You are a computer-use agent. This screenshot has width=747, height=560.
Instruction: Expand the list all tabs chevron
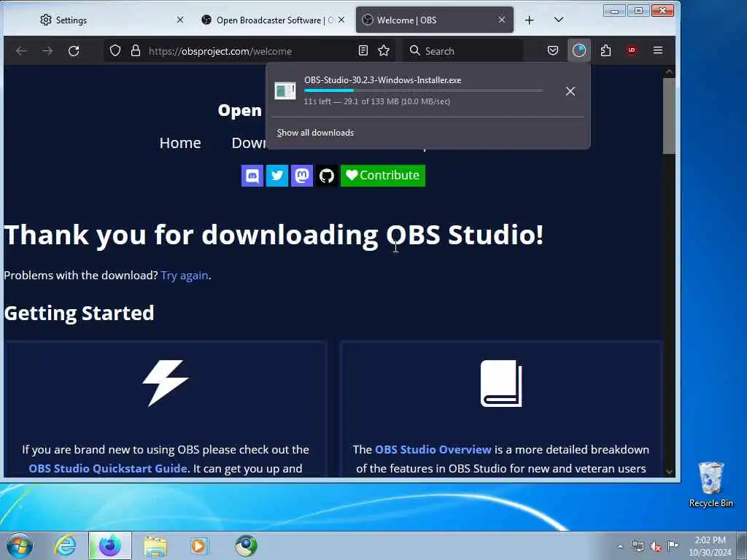(x=559, y=20)
